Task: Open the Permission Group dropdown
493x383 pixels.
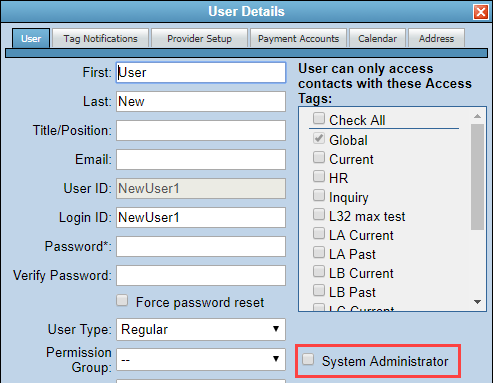Action: [201, 359]
